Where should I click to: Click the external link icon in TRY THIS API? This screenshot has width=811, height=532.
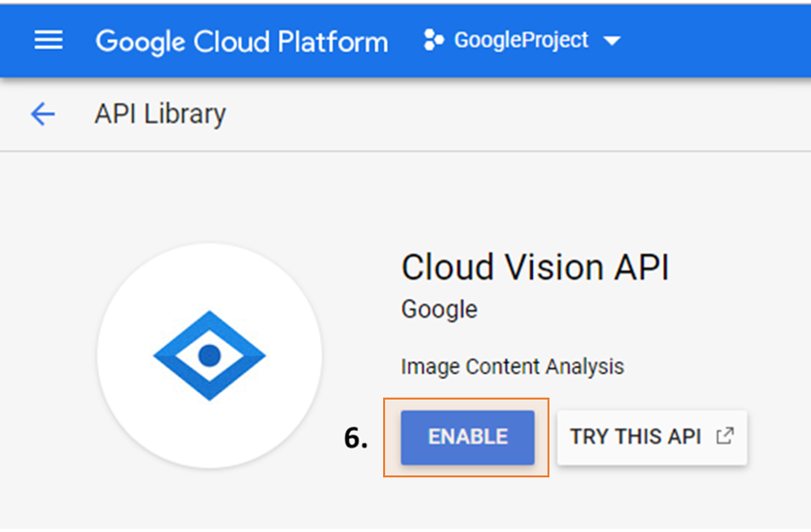[725, 436]
